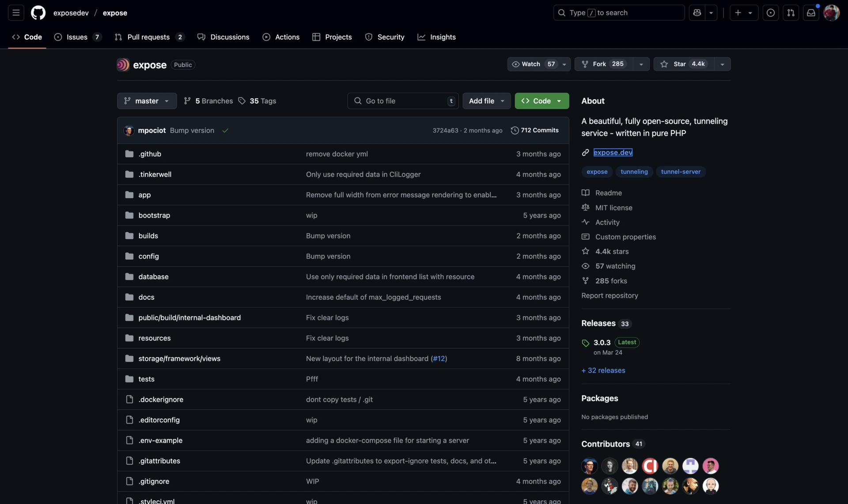The width and height of the screenshot is (848, 504).
Task: Open the 712 Commits history link
Action: 535,130
